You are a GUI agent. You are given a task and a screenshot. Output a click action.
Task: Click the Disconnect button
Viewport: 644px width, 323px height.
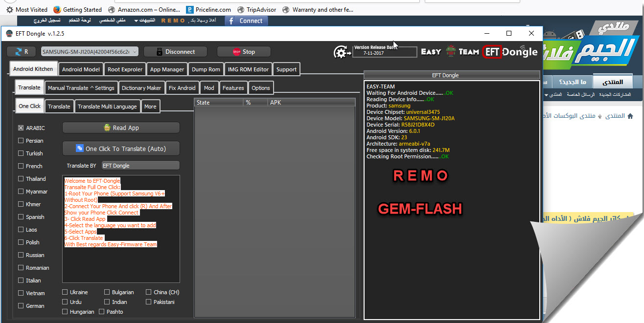tap(175, 52)
